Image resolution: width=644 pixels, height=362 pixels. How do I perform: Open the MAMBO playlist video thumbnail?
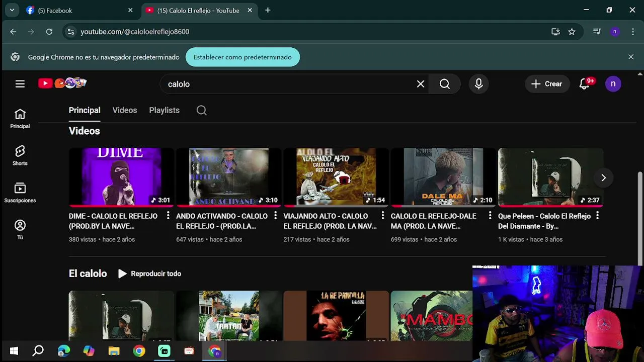coord(432,316)
